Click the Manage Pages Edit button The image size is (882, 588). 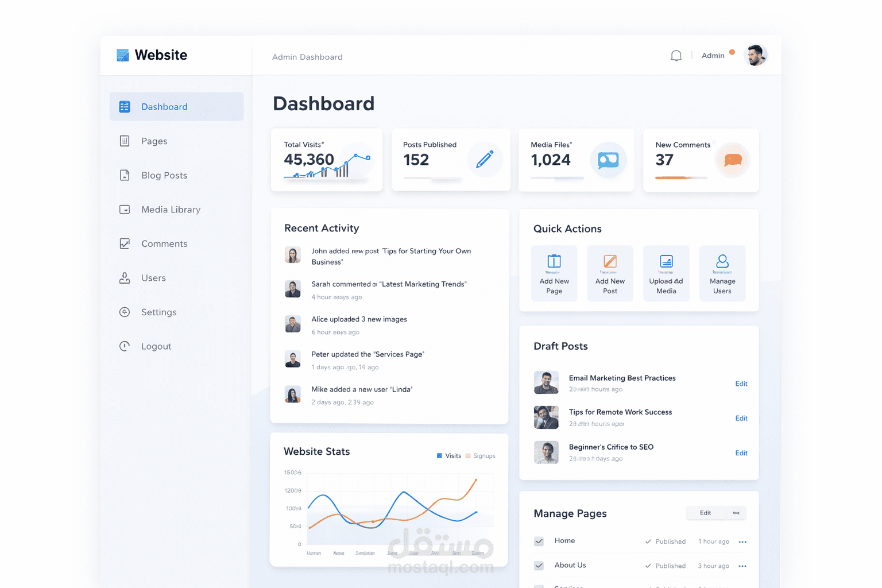point(706,513)
